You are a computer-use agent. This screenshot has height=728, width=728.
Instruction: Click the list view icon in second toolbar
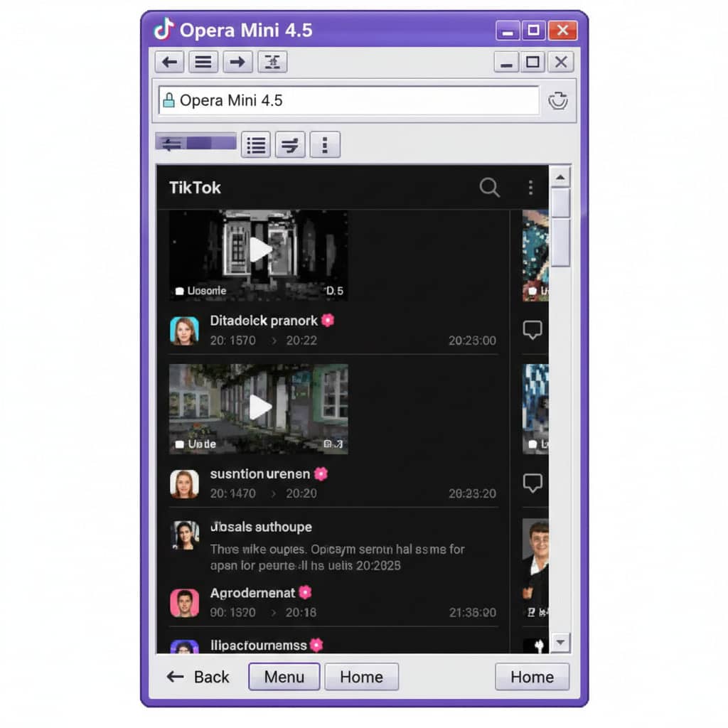[x=256, y=145]
